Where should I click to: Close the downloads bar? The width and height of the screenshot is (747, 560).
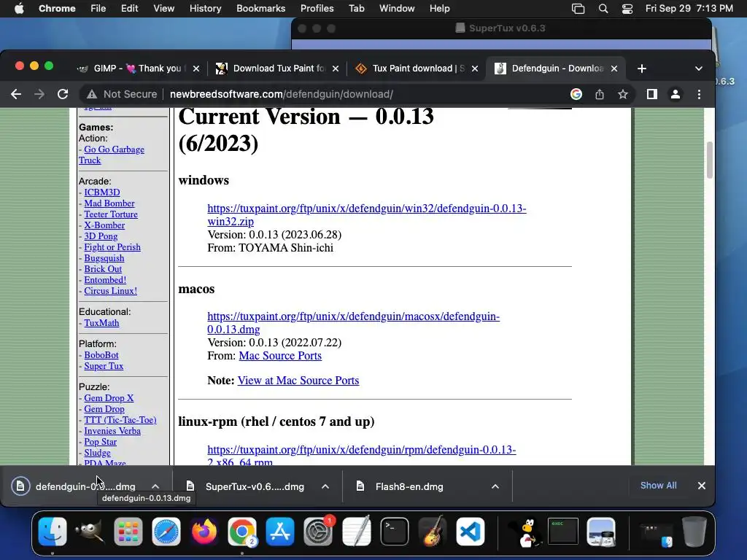701,486
